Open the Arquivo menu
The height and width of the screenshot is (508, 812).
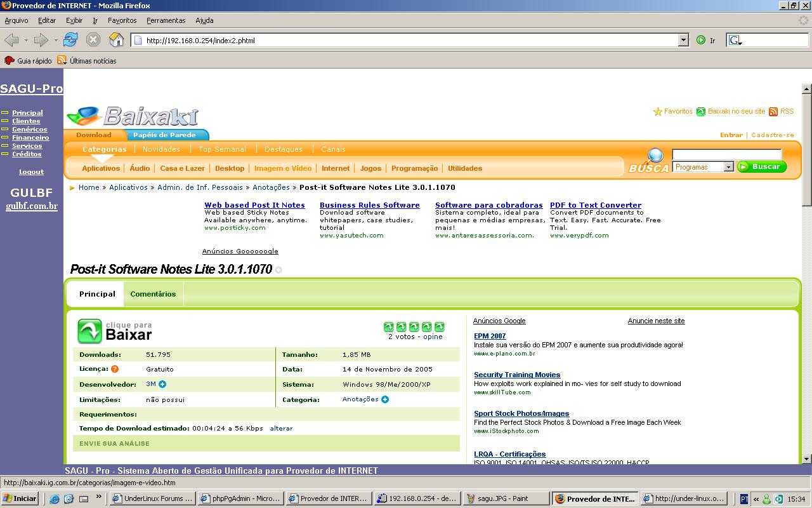click(x=16, y=20)
